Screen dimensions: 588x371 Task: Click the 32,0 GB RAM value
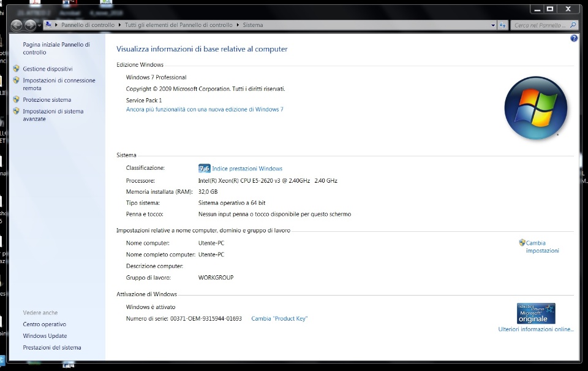[208, 191]
